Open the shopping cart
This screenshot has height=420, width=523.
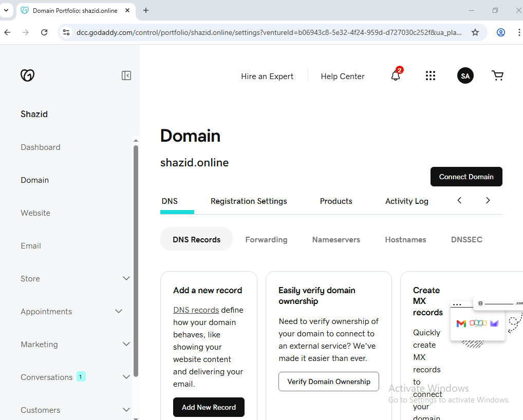(x=498, y=75)
